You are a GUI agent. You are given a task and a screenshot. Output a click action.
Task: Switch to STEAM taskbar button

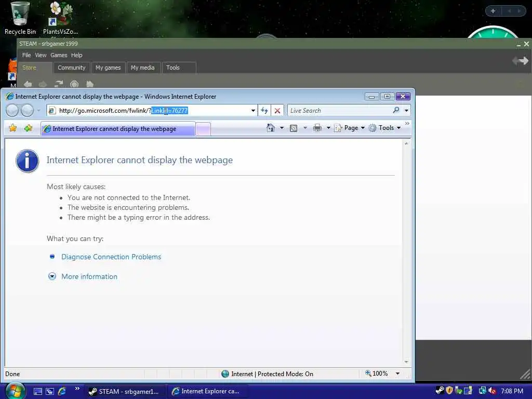(x=125, y=391)
